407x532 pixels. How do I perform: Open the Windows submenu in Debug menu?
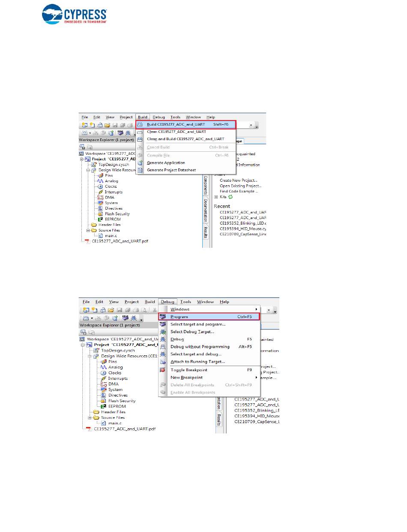coord(180,309)
